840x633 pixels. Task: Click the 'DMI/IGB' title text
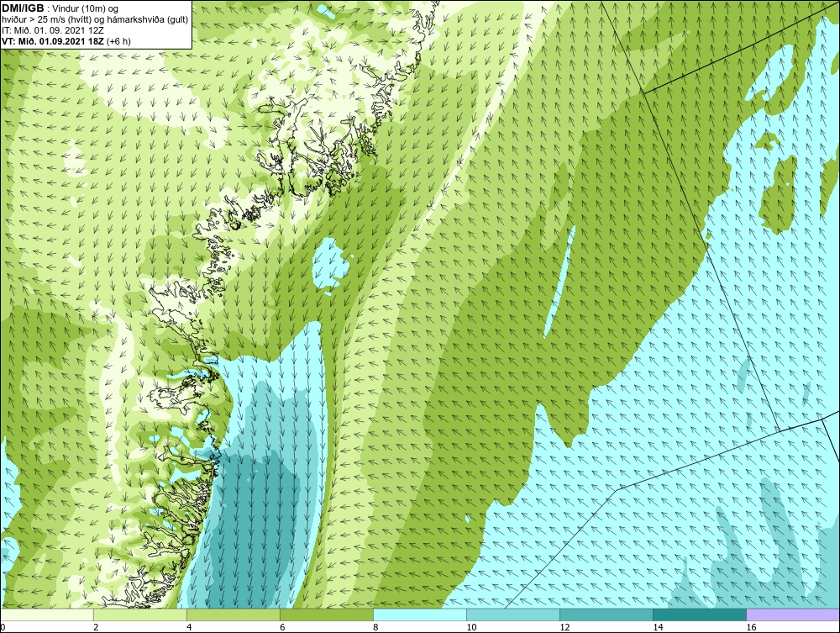click(x=23, y=8)
